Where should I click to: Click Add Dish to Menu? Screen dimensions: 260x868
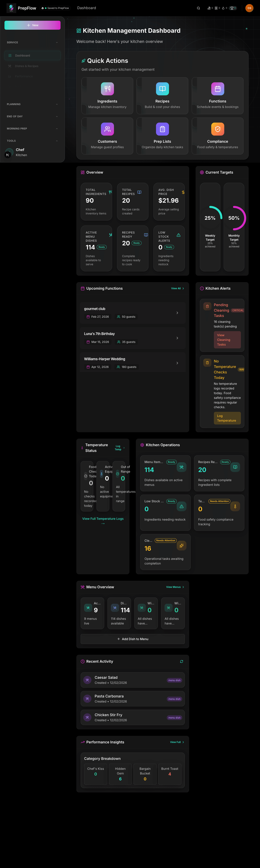(x=133, y=639)
